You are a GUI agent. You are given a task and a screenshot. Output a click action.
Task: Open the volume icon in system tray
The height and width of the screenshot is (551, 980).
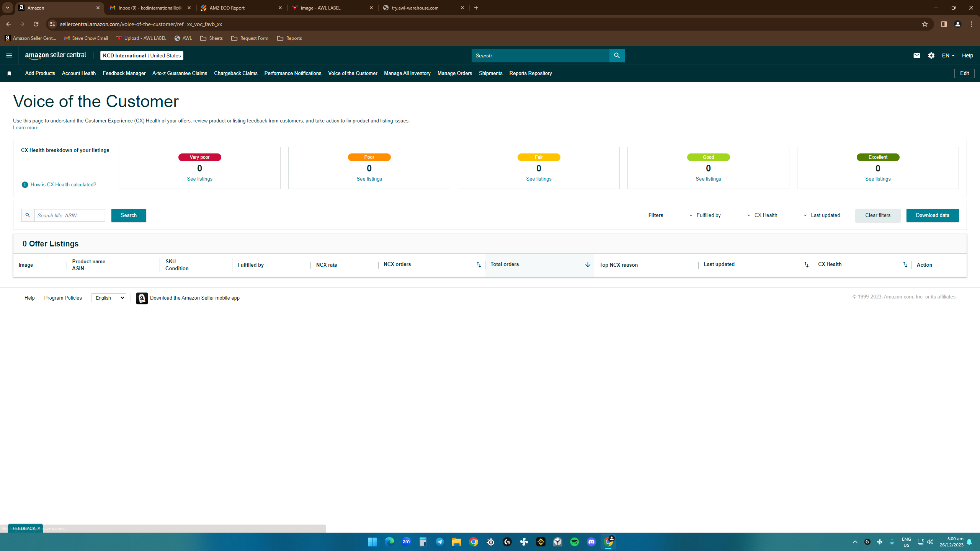click(930, 542)
